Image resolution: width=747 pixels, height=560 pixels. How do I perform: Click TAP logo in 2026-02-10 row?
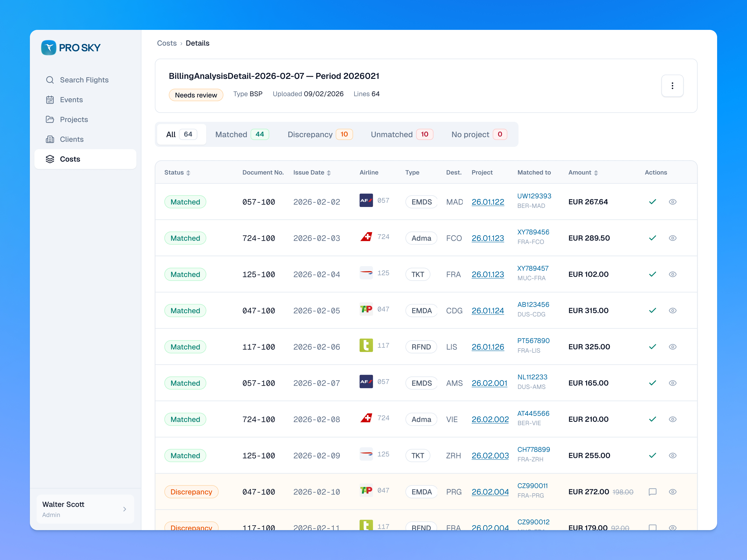click(366, 490)
